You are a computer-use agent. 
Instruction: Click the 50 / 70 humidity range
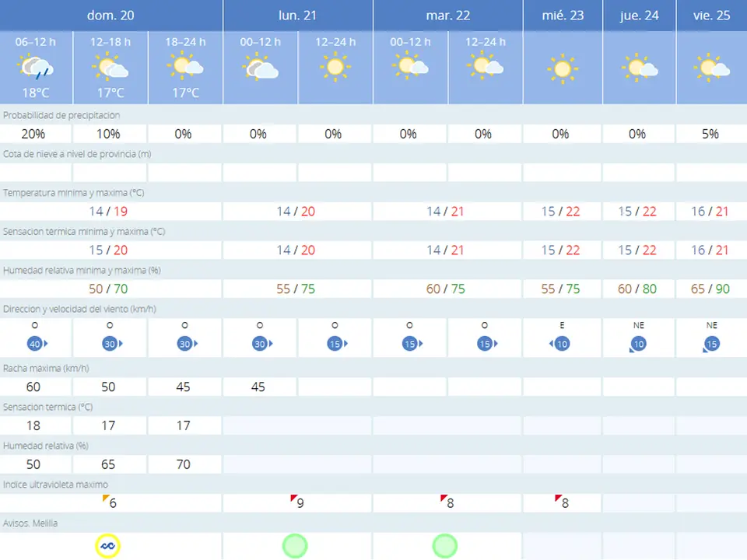[108, 289]
